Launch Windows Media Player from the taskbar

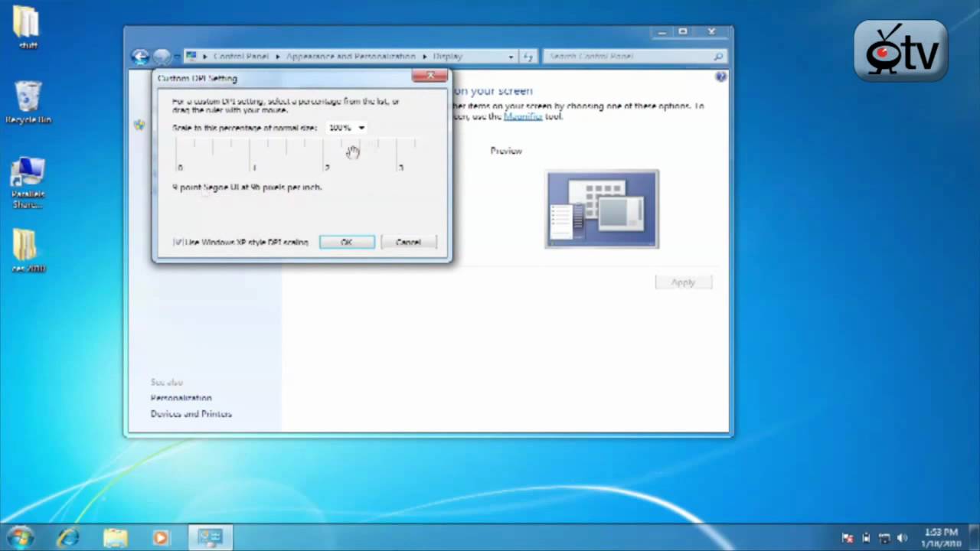click(160, 537)
